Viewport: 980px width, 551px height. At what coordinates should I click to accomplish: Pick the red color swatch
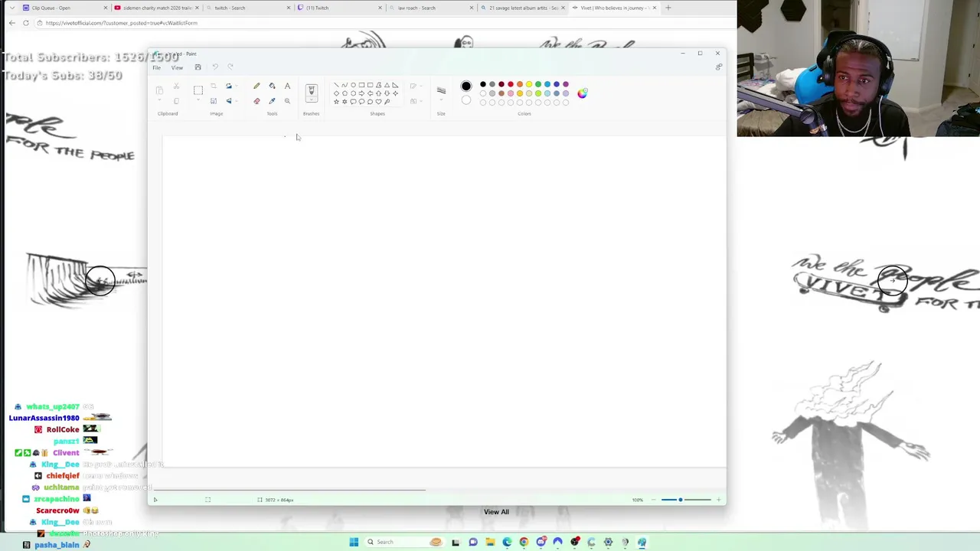click(511, 85)
